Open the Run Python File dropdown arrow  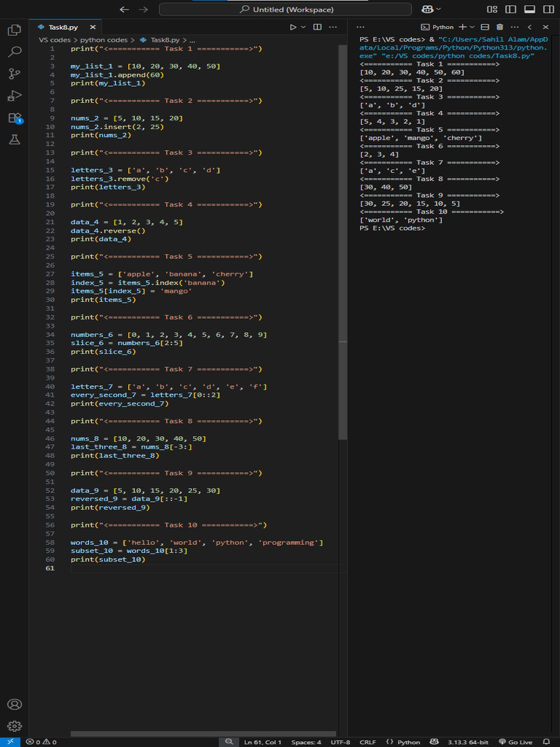tap(303, 27)
